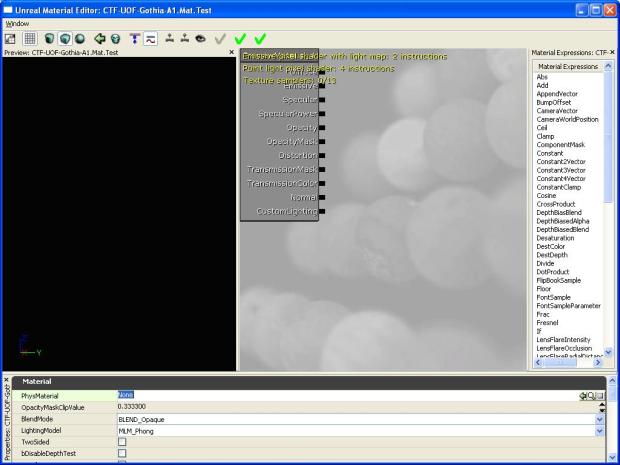The width and height of the screenshot is (620, 465).
Task: Collapse the Material properties category header
Action: [x=38, y=381]
